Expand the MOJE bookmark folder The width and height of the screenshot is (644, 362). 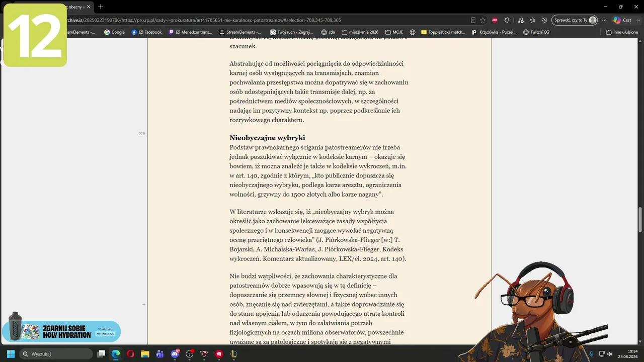[x=394, y=32]
